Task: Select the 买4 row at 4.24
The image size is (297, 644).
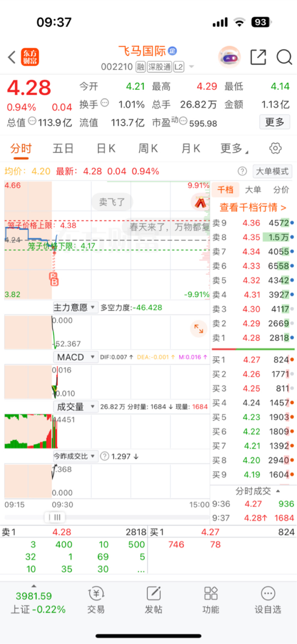Action: (x=253, y=403)
